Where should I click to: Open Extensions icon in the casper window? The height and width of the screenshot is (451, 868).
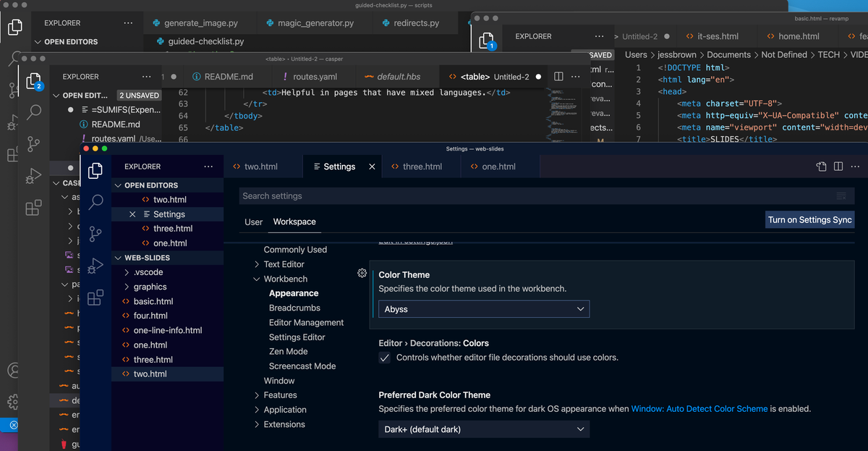click(x=33, y=208)
